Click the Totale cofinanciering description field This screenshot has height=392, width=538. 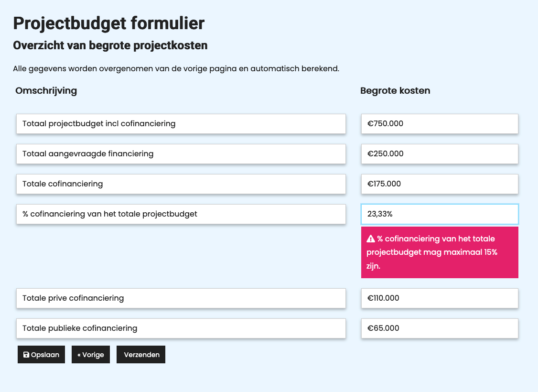[181, 184]
